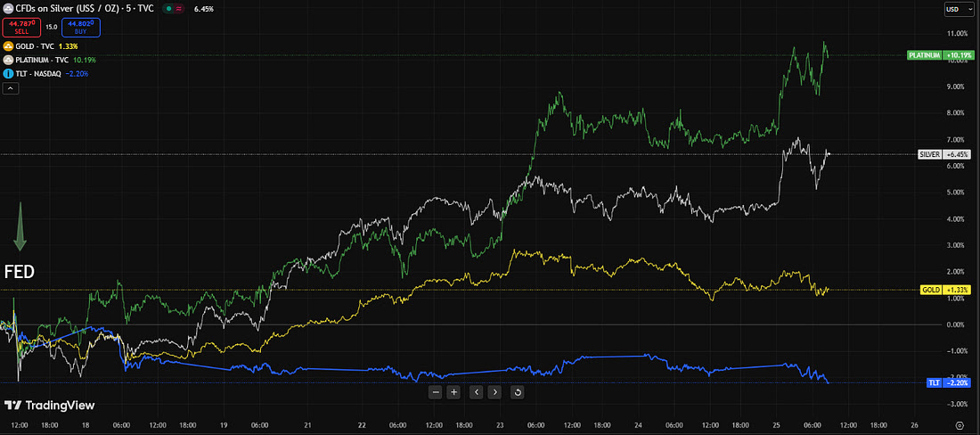Image resolution: width=980 pixels, height=435 pixels.
Task: Zoom in the chart with plus button
Action: [454, 391]
